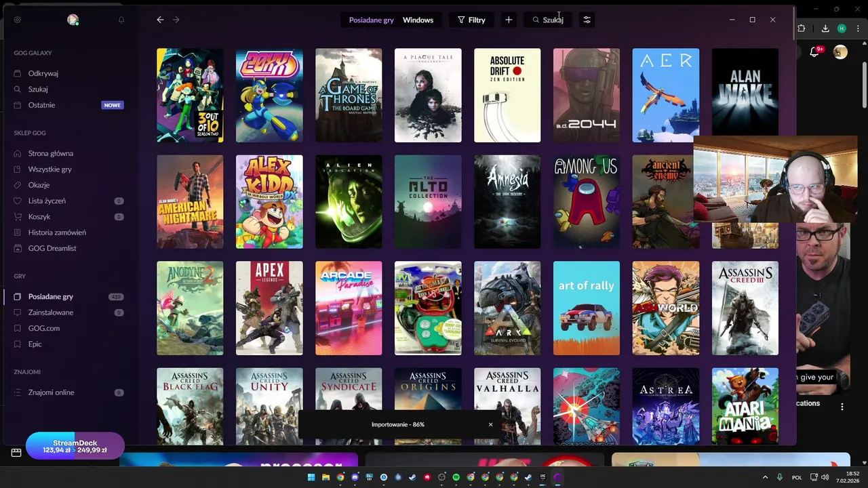Open the art of rally game cover

coord(587,308)
